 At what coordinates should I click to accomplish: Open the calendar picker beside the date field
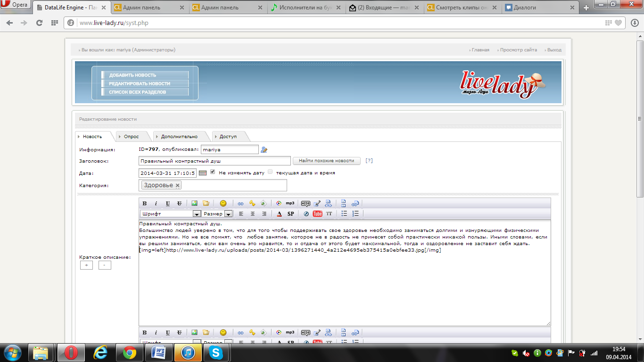click(x=203, y=173)
